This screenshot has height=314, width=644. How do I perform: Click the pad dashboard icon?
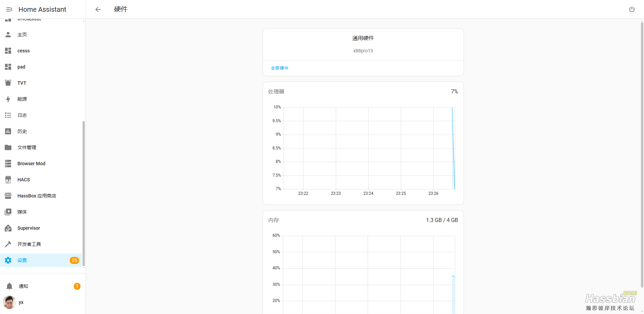pyautogui.click(x=8, y=67)
